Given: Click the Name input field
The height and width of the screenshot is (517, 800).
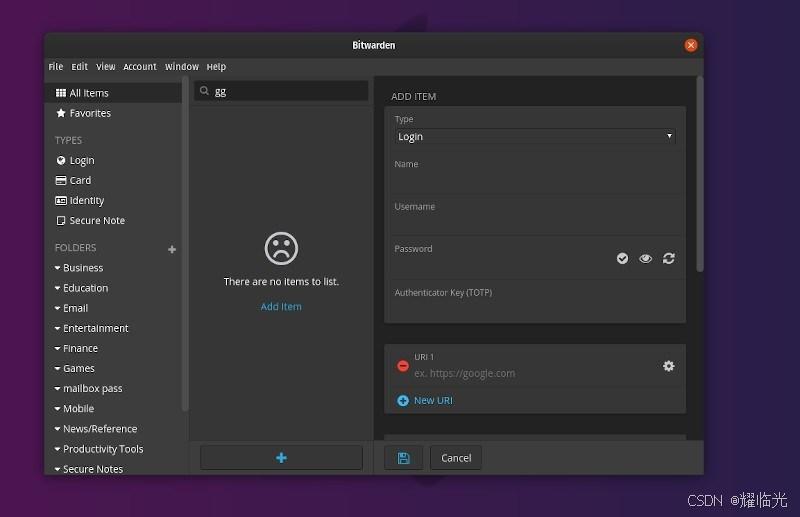Looking at the screenshot, I should pos(535,181).
